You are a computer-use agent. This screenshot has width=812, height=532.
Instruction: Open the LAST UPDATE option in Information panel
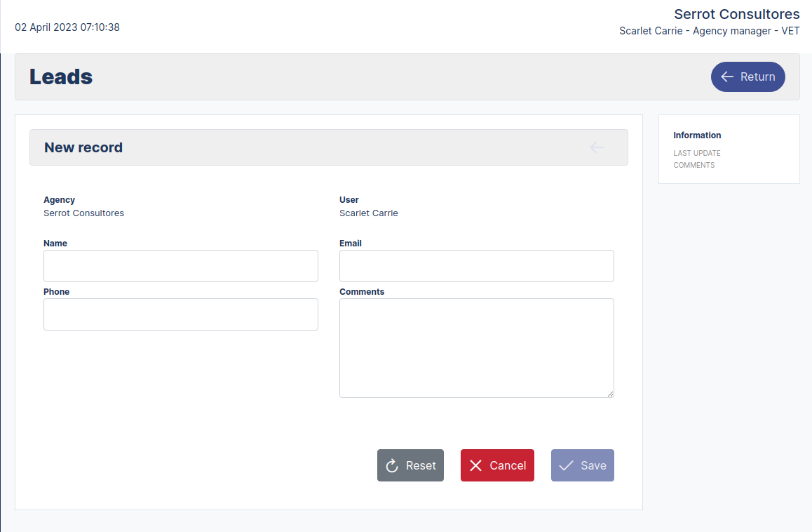[696, 153]
